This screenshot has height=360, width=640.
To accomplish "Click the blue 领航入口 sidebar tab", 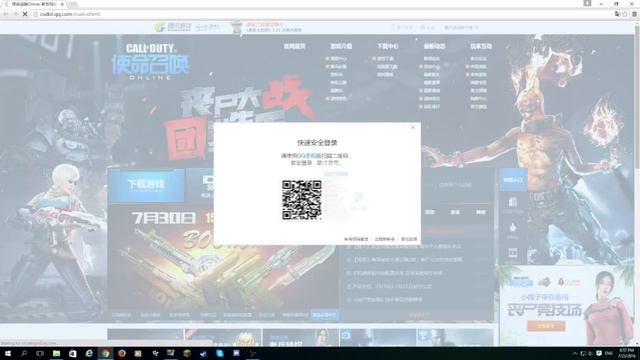I will point(513,180).
